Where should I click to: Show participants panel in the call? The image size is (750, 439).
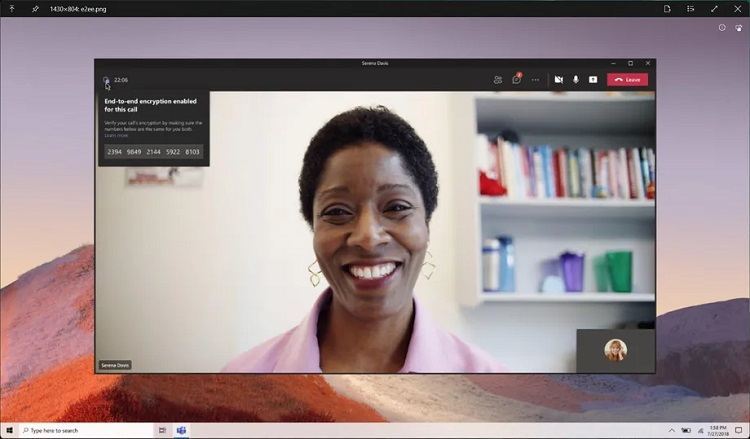coord(497,79)
